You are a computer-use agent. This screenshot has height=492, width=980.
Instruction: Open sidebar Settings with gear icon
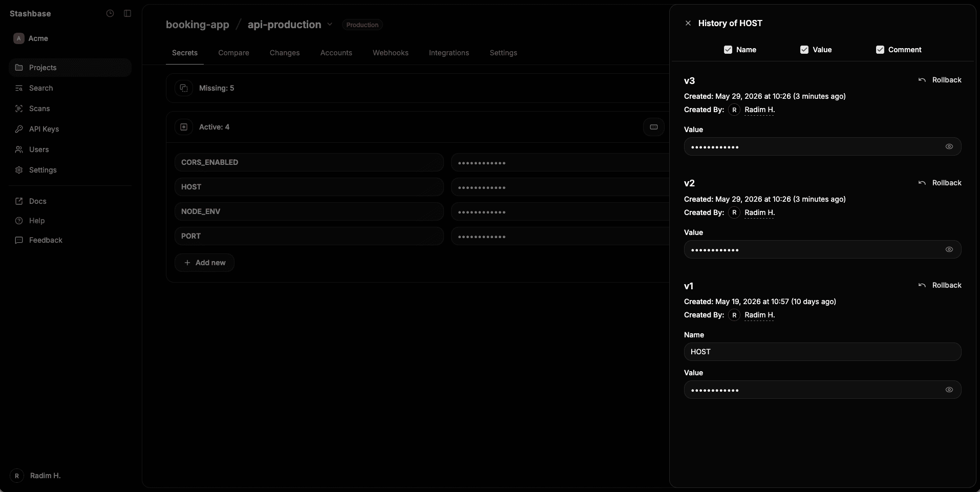pos(70,170)
